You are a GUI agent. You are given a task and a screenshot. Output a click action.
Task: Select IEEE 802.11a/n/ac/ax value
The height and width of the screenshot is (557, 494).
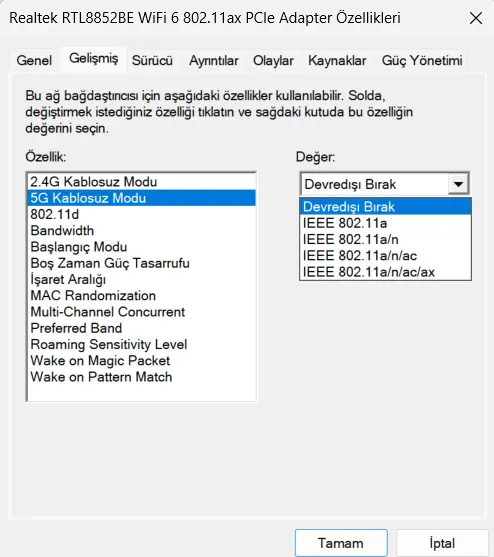click(x=385, y=272)
